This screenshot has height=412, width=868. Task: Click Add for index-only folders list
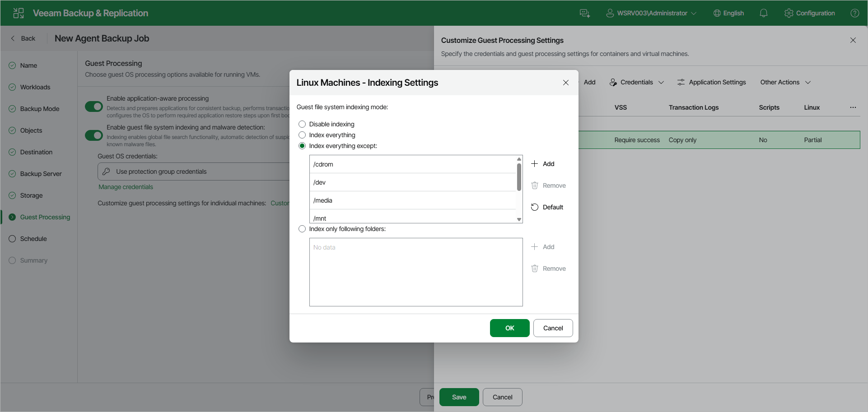(x=543, y=247)
